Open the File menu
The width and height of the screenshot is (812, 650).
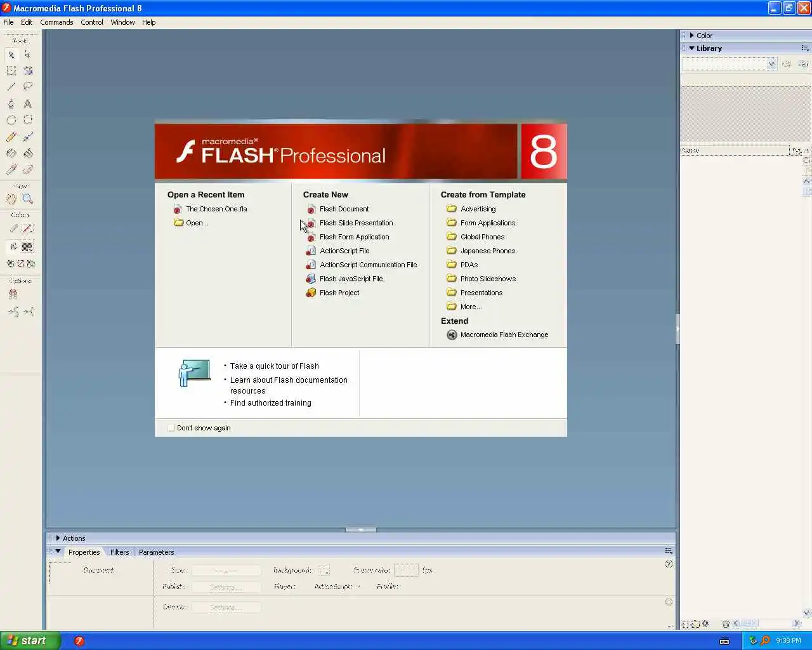(8, 22)
